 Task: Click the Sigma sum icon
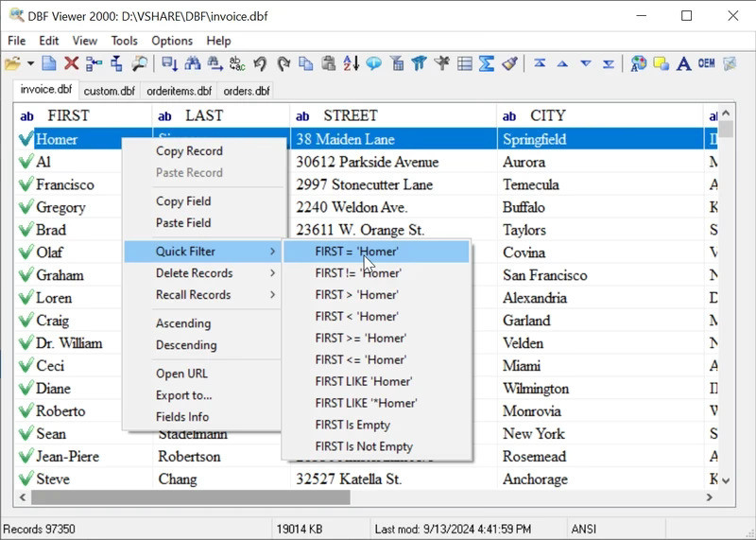pyautogui.click(x=487, y=63)
